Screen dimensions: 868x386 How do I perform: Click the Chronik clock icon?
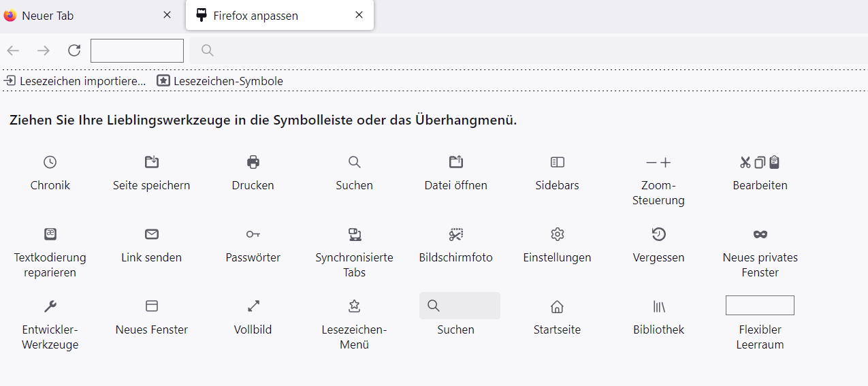pyautogui.click(x=50, y=162)
